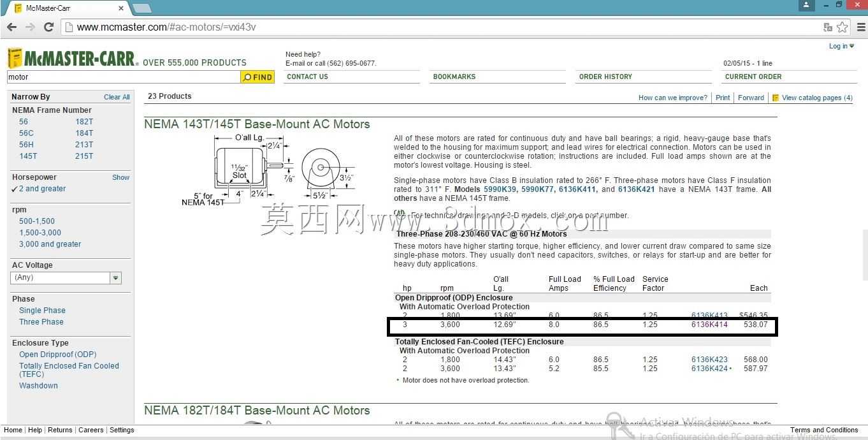Screen dimensions: 868x440
Task: Open part number 6136K413
Action: point(709,316)
